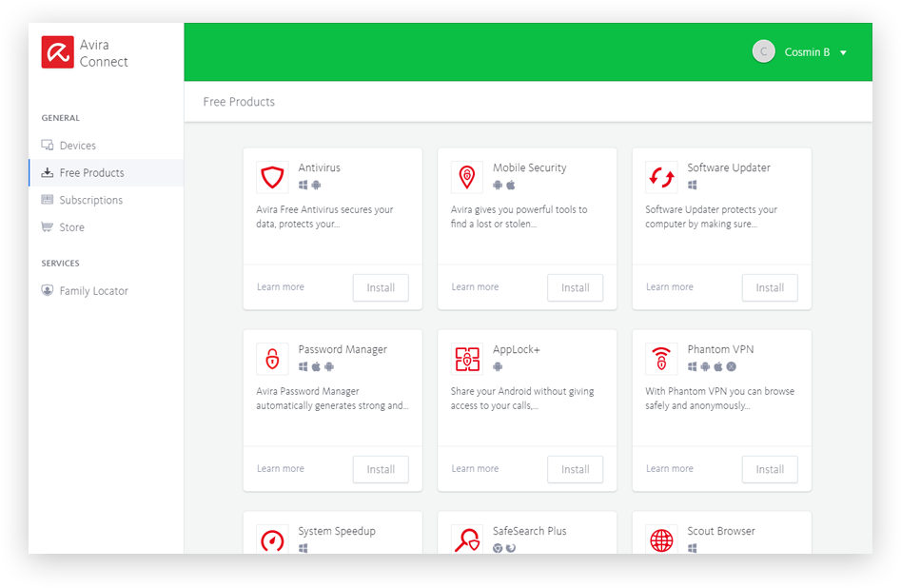This screenshot has width=901, height=588.
Task: Click the Mobile Security card title
Action: [x=529, y=167]
